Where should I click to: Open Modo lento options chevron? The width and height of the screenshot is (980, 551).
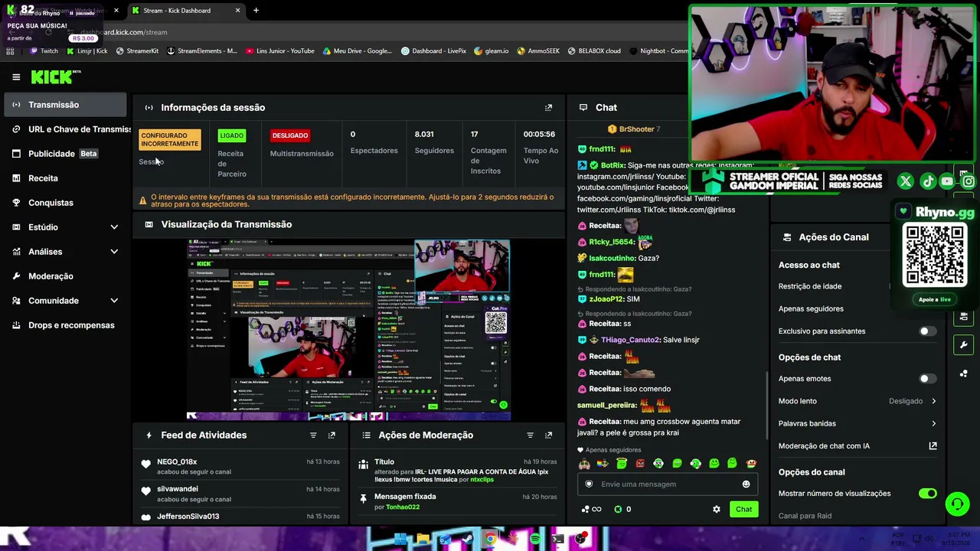click(x=933, y=401)
